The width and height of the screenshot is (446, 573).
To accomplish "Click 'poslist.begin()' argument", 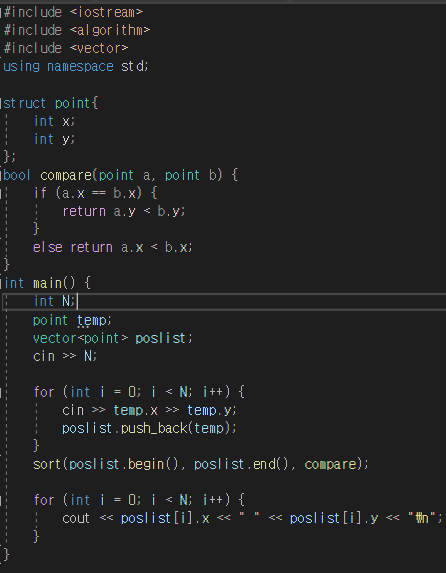I will click(124, 464).
